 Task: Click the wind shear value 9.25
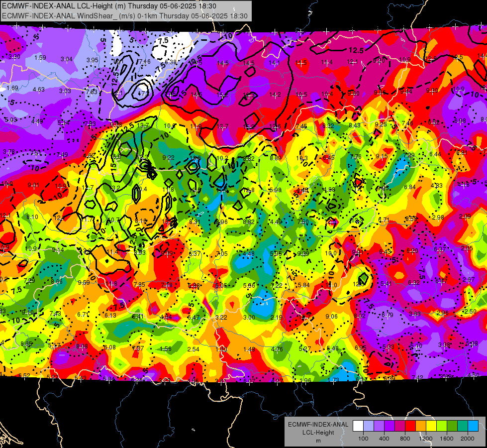(381, 124)
